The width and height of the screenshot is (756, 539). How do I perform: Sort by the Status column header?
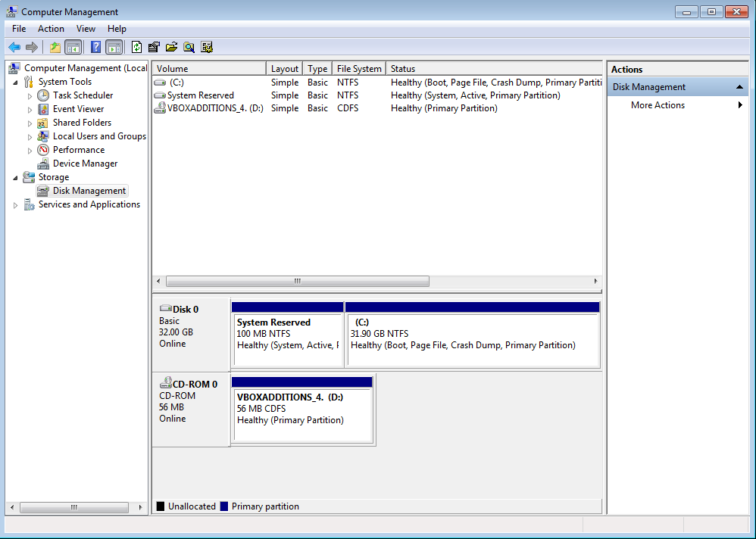pos(494,68)
